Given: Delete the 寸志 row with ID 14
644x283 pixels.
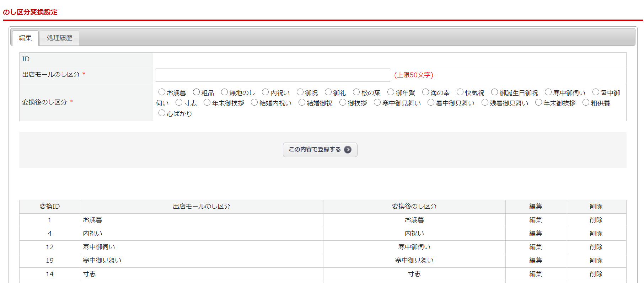Looking at the screenshot, I should (596, 274).
